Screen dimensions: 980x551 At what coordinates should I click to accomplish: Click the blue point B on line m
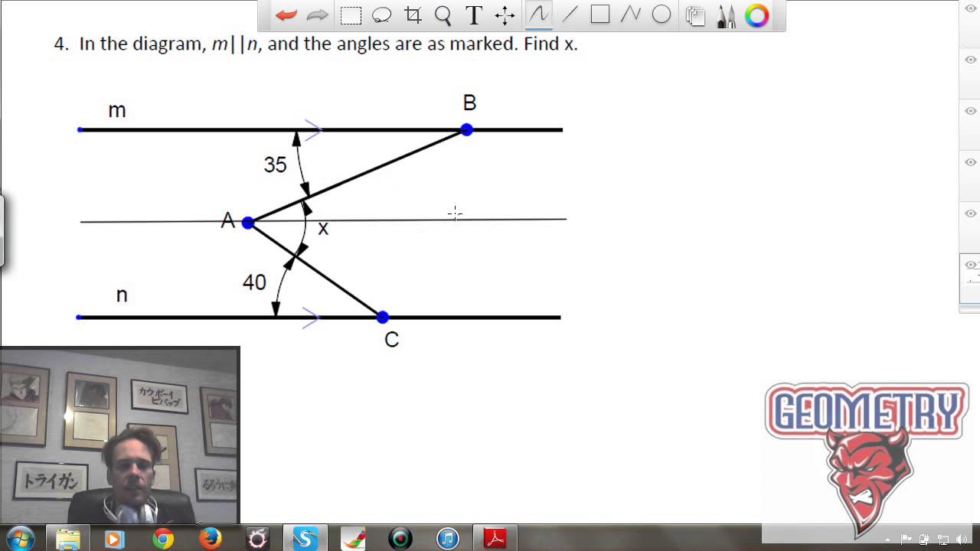[x=466, y=129]
